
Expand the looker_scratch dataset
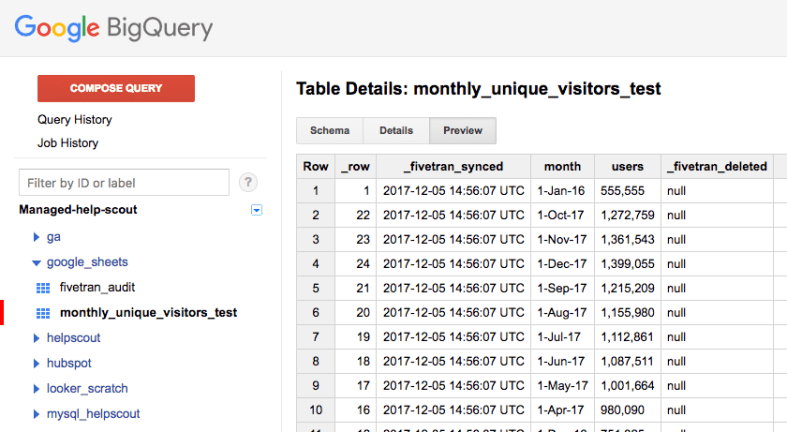tap(37, 389)
